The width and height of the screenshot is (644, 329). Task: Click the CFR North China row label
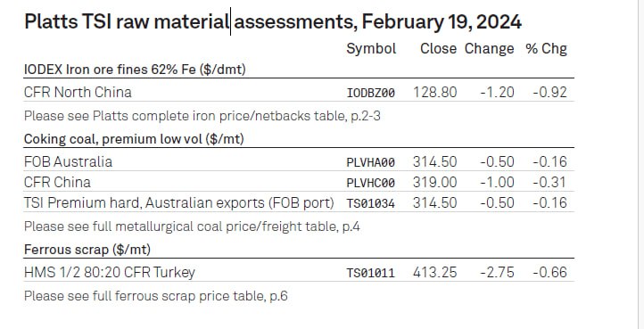(x=78, y=92)
